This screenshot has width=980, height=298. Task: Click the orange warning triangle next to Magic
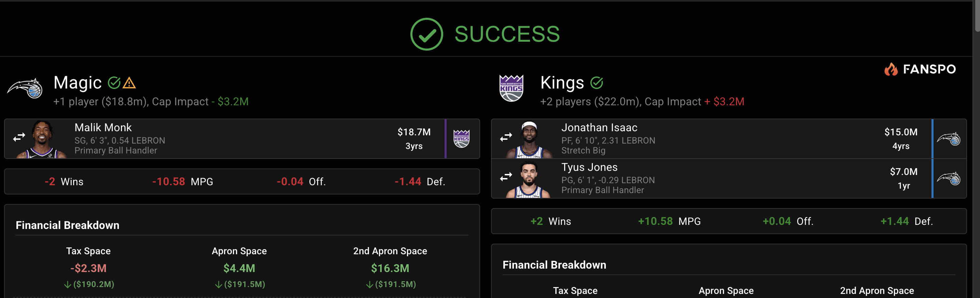pyautogui.click(x=130, y=83)
